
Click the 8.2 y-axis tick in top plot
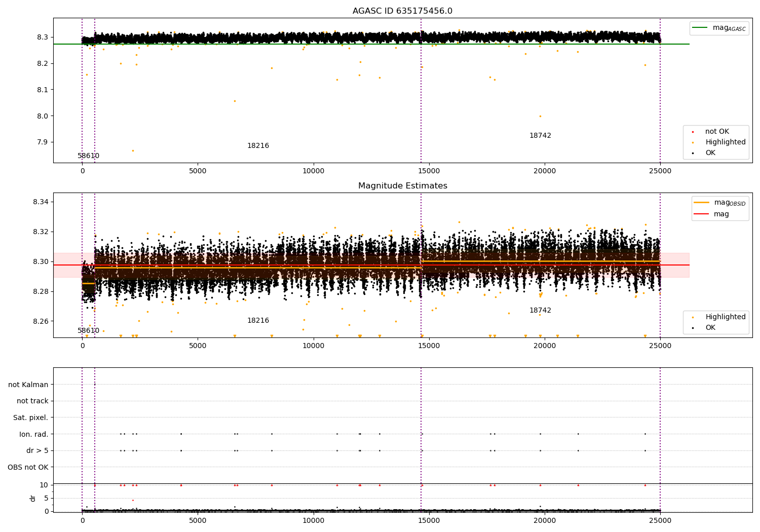(x=43, y=64)
